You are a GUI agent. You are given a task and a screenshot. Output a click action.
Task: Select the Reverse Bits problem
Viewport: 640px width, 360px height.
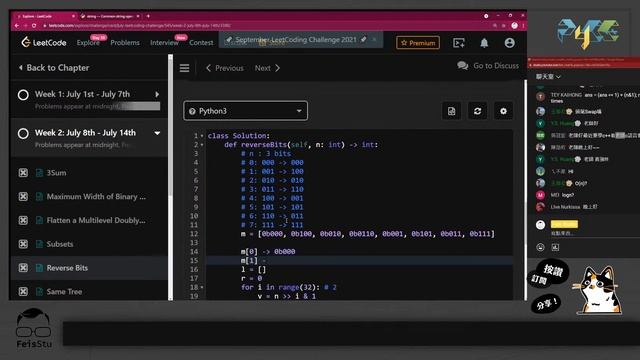67,268
